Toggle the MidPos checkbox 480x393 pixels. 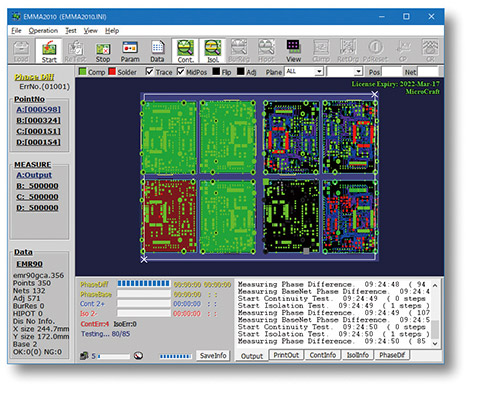(x=181, y=72)
